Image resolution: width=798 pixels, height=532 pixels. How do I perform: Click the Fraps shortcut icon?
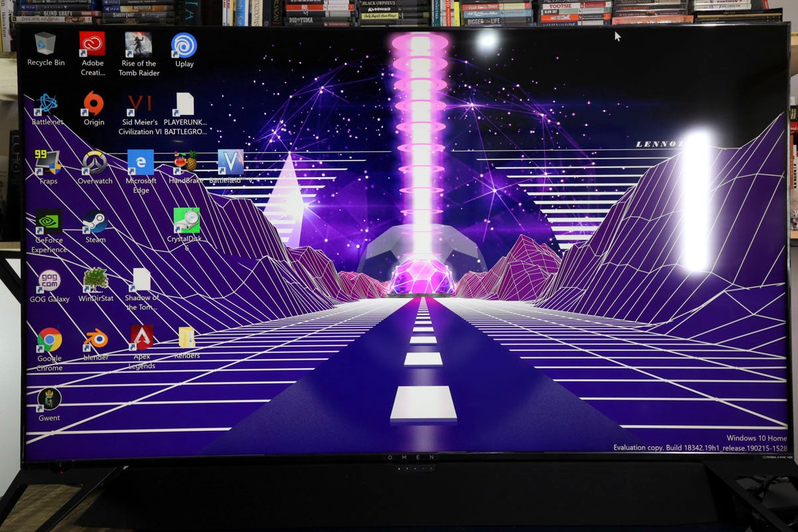(x=48, y=162)
